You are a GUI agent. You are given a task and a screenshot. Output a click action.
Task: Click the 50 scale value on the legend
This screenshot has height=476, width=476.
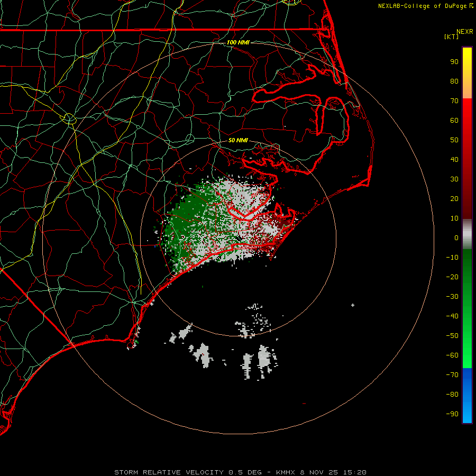(454, 140)
